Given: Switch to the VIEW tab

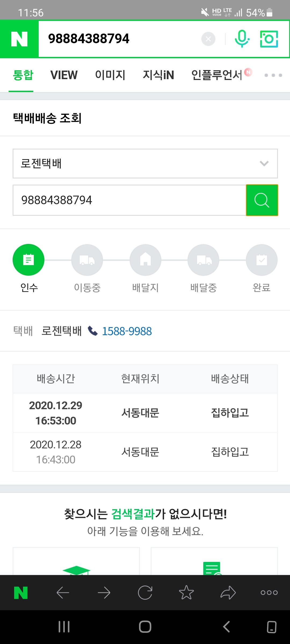Looking at the screenshot, I should (64, 75).
